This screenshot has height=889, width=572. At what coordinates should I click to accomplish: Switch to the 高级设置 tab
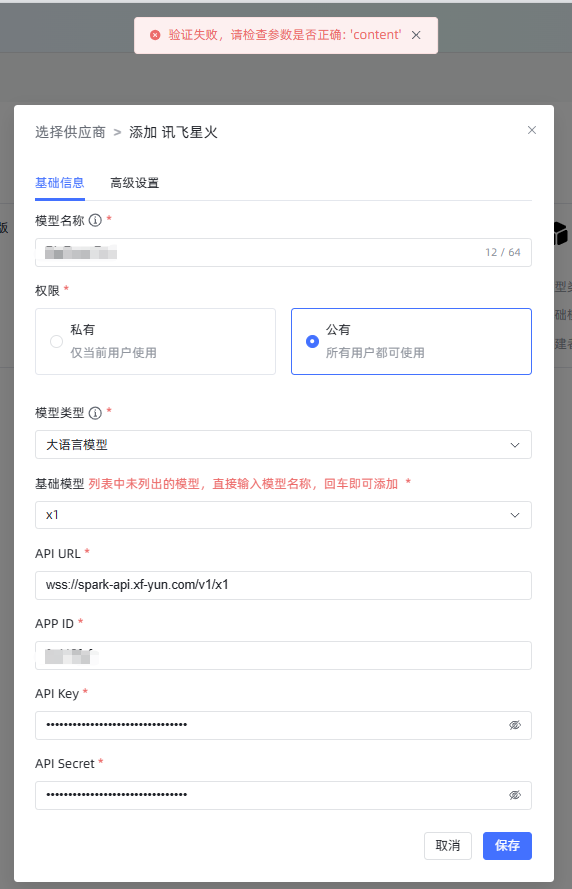(x=134, y=183)
